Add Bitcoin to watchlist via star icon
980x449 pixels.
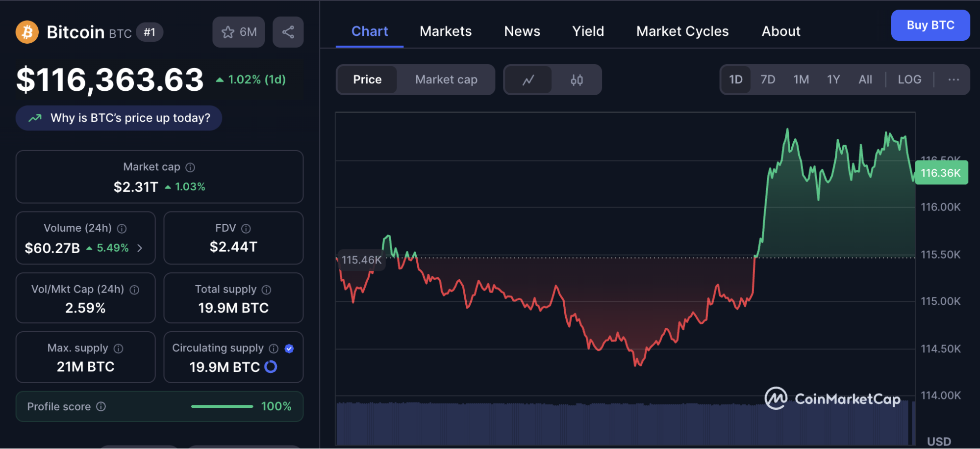227,31
